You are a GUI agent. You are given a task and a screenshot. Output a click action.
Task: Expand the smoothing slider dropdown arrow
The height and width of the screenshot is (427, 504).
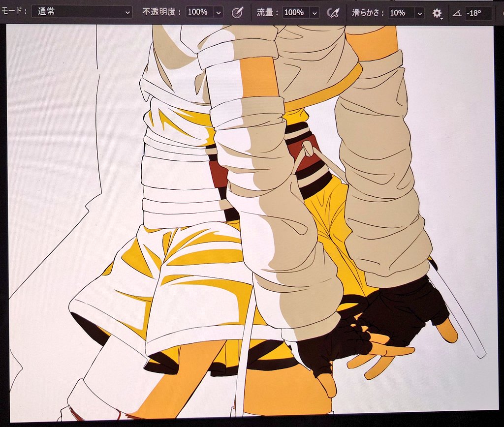click(x=419, y=13)
